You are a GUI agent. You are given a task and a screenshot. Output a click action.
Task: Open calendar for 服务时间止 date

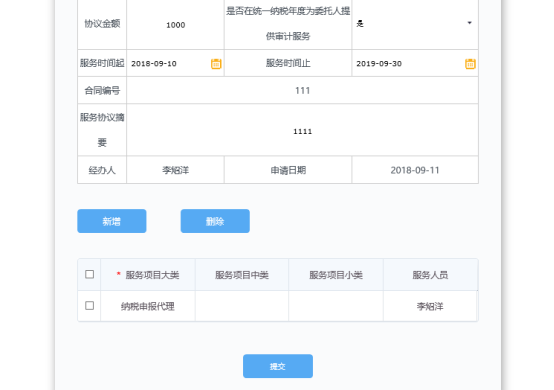(470, 64)
